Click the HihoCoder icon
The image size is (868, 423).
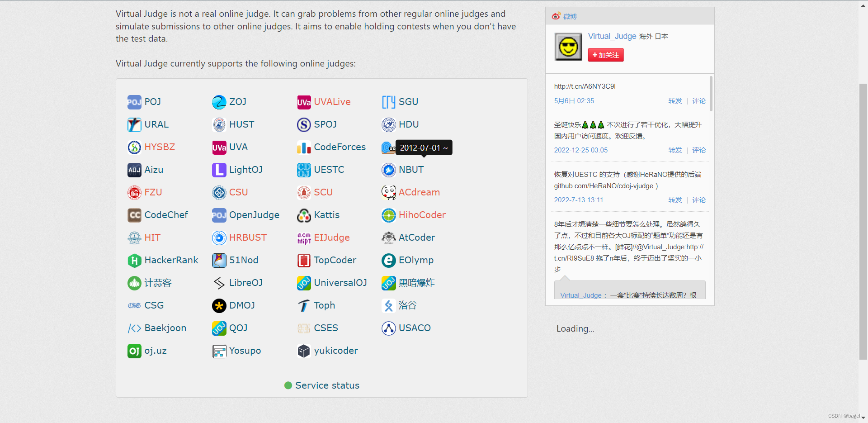click(x=388, y=215)
